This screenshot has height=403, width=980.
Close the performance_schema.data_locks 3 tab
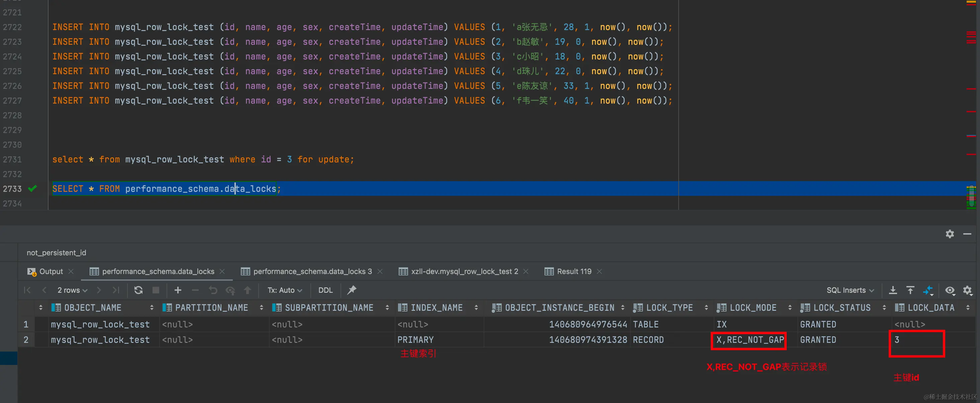tap(380, 271)
